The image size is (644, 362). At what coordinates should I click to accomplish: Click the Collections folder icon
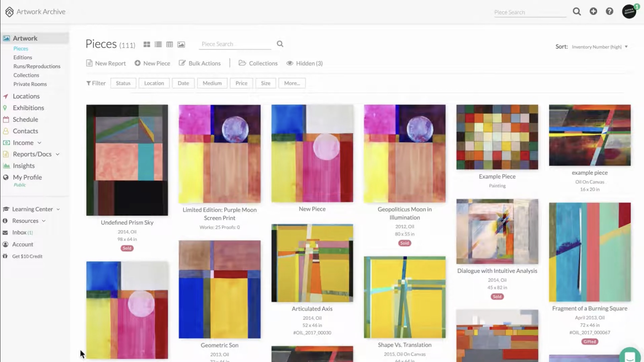point(242,63)
